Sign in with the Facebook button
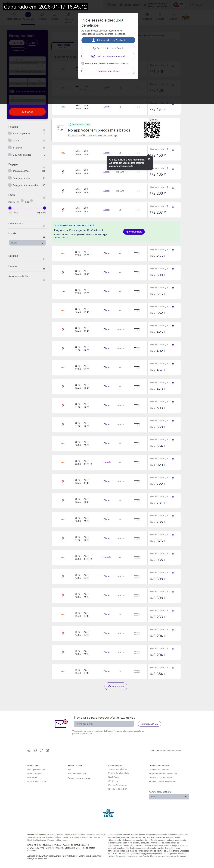Viewport: 214px width, 868px height. (x=108, y=40)
